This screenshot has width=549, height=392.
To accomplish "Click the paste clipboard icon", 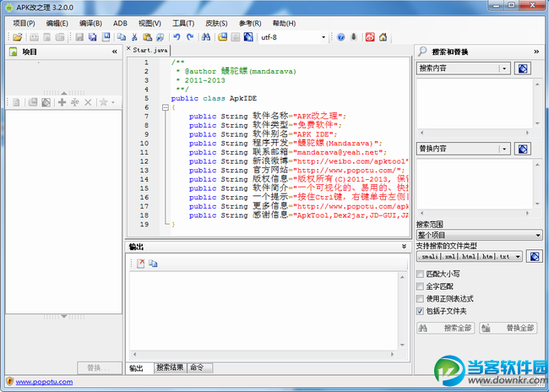I will (147, 37).
